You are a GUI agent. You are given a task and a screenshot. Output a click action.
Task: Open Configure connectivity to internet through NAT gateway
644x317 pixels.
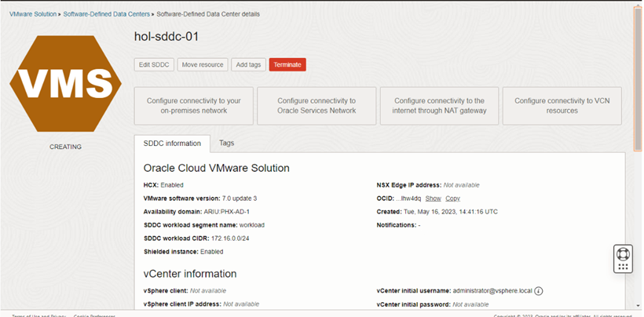440,106
